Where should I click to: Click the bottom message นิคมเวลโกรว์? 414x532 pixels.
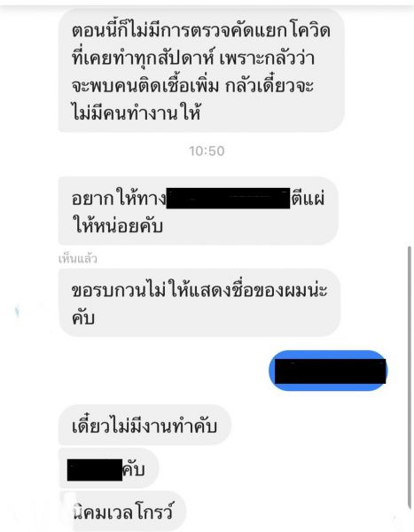(x=123, y=511)
